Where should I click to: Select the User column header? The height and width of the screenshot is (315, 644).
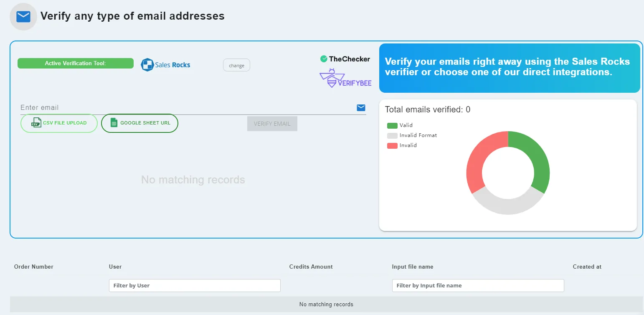click(115, 267)
